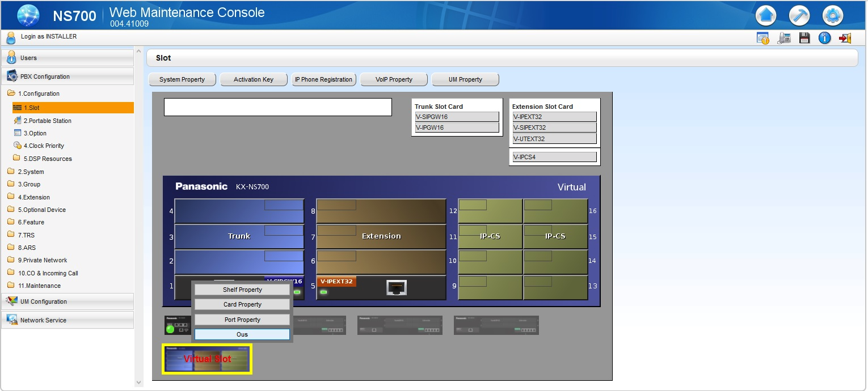Viewport: 868px width, 391px height.
Task: Click the VoIP Property button
Action: coord(394,79)
